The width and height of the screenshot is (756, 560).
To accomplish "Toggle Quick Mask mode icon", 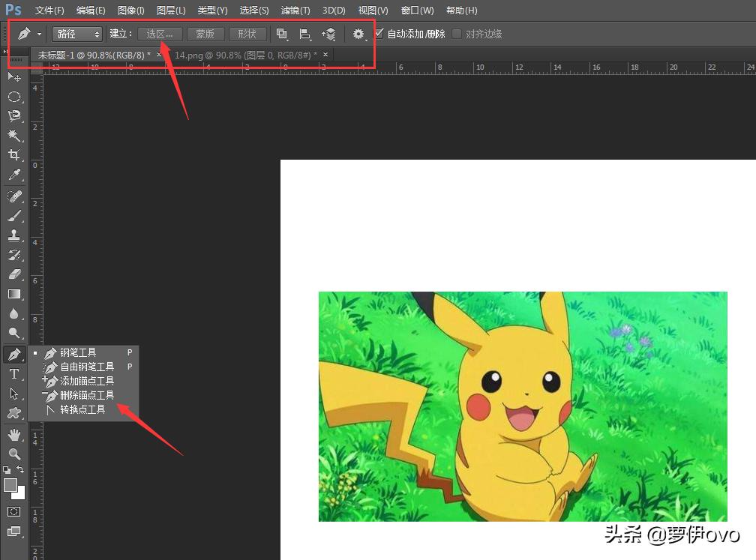I will coord(14,511).
